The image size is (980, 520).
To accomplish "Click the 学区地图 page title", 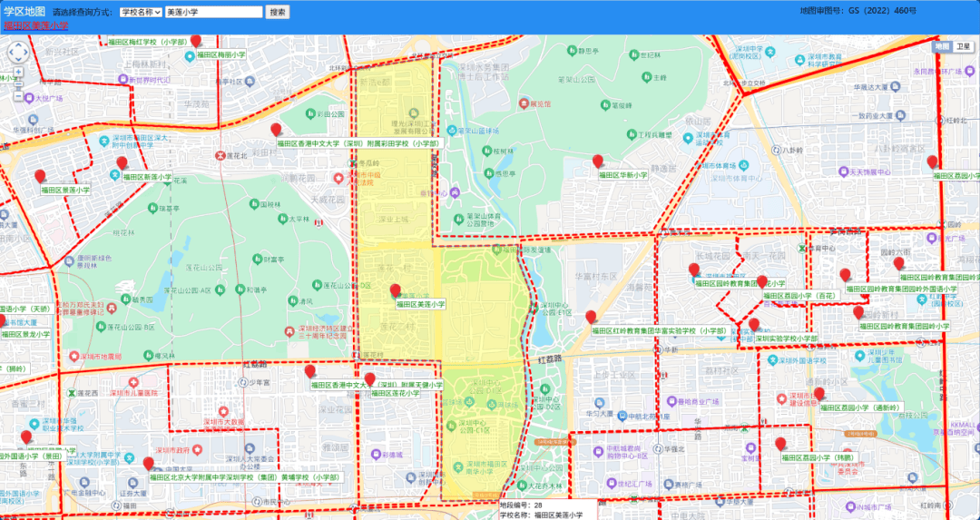I will pyautogui.click(x=24, y=11).
